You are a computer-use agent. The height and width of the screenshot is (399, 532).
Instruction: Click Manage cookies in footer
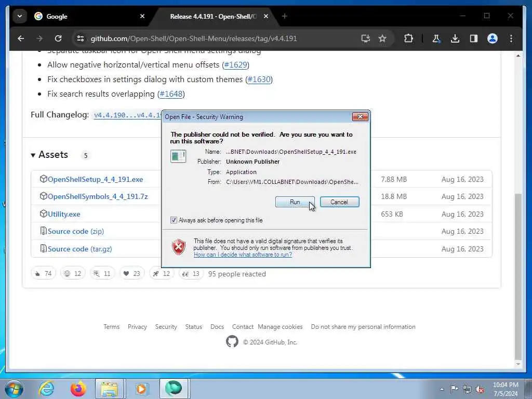pyautogui.click(x=280, y=327)
